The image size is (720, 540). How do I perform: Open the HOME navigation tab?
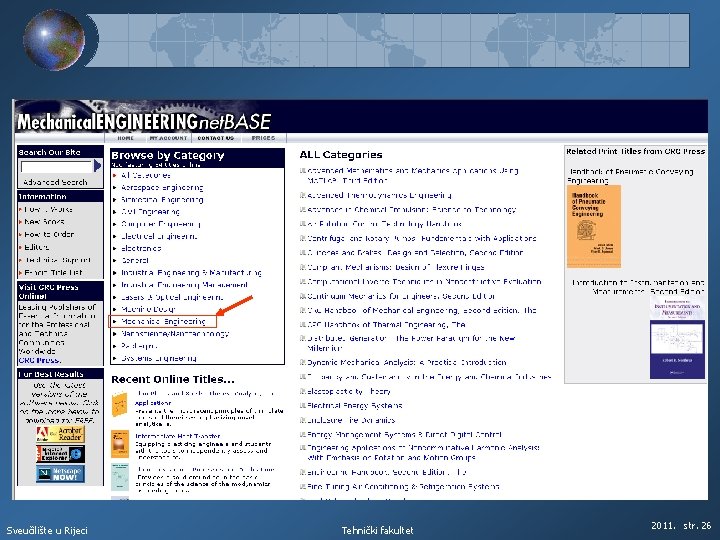pos(125,138)
